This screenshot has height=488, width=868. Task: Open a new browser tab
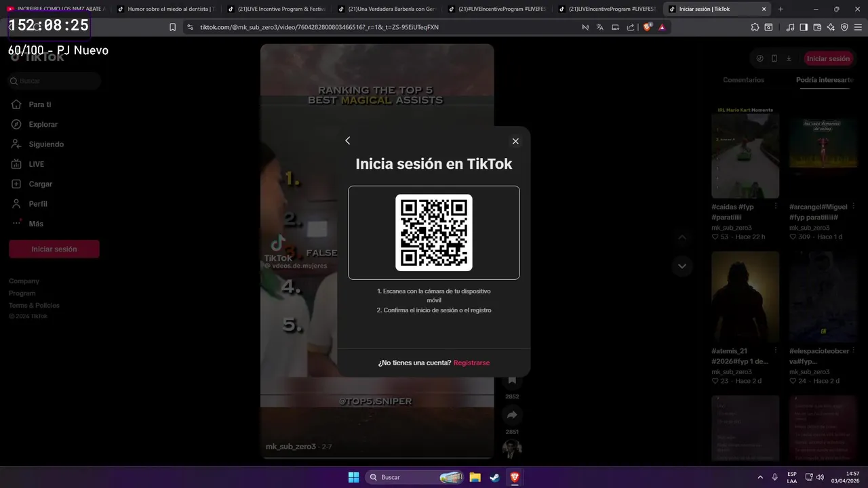pos(781,9)
